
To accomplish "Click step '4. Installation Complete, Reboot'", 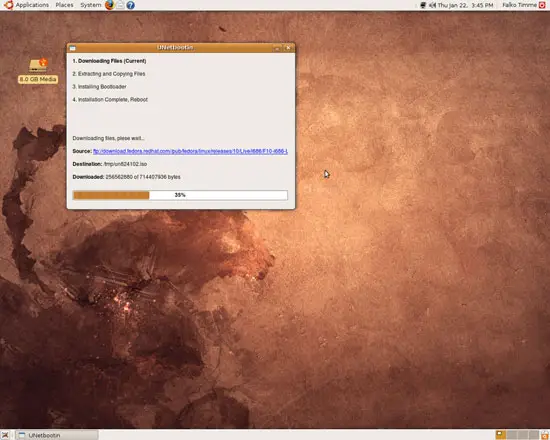I will point(110,100).
